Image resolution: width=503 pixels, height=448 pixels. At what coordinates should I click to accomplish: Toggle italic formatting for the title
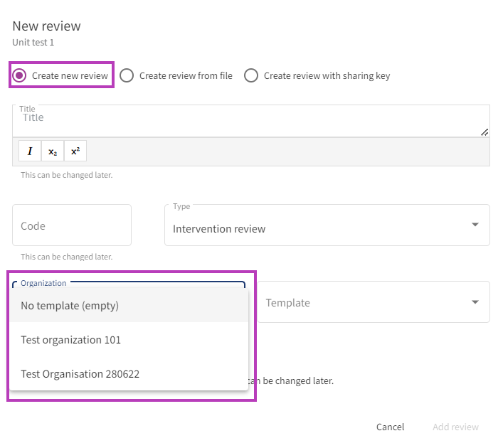(x=30, y=151)
